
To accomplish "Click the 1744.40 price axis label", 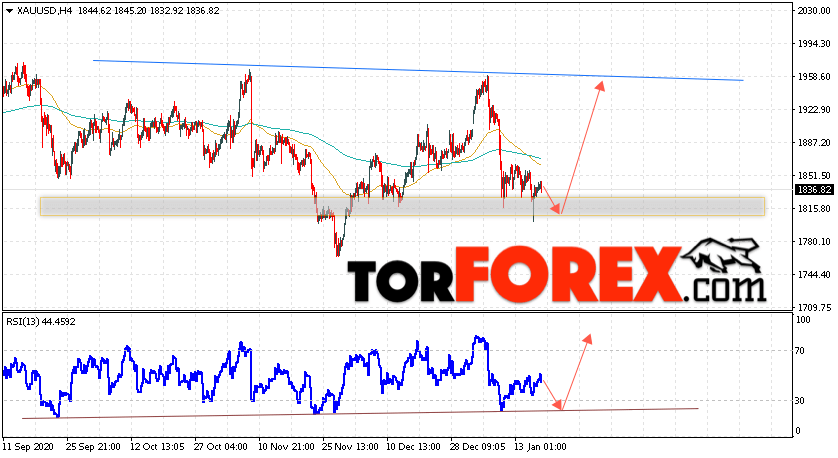I will 814,275.
